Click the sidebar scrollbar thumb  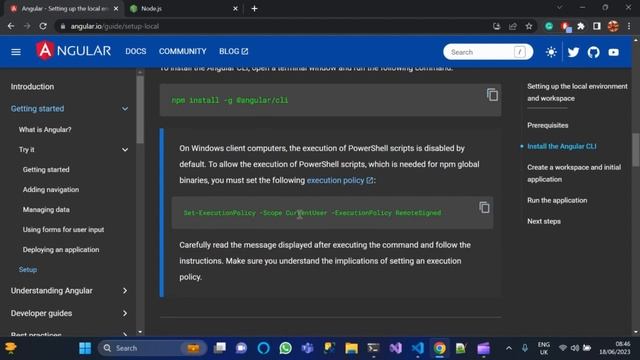click(140, 109)
